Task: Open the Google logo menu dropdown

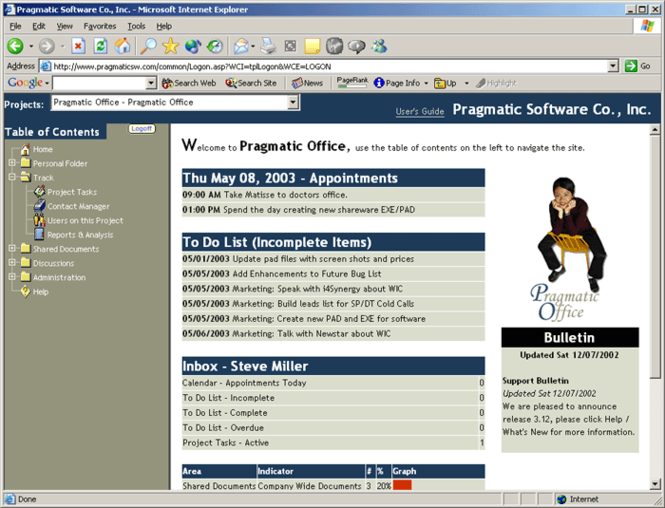Action: (x=47, y=83)
